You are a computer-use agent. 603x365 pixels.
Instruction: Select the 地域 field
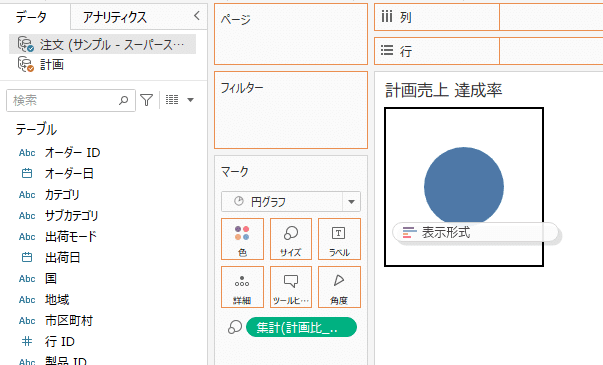coord(57,299)
